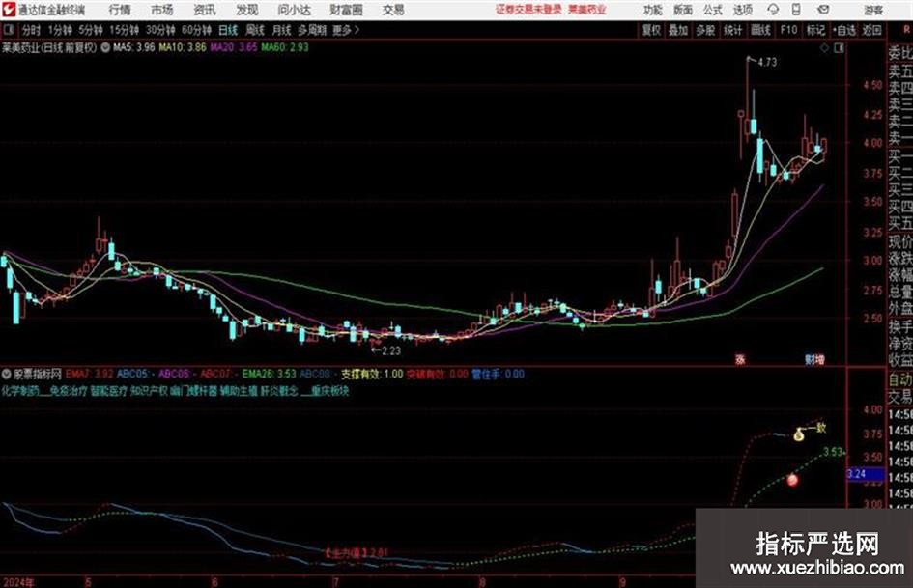
Task: Toggle the left panel icon beside 分时
Action: pyautogui.click(x=9, y=30)
